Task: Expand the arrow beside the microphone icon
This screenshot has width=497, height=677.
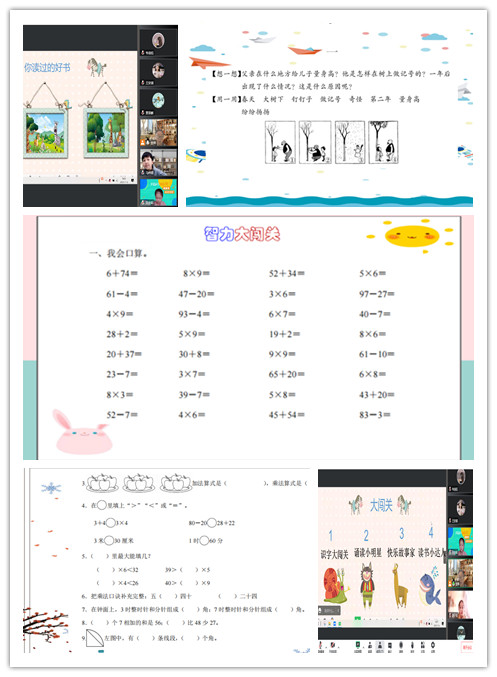Action: 326,647
